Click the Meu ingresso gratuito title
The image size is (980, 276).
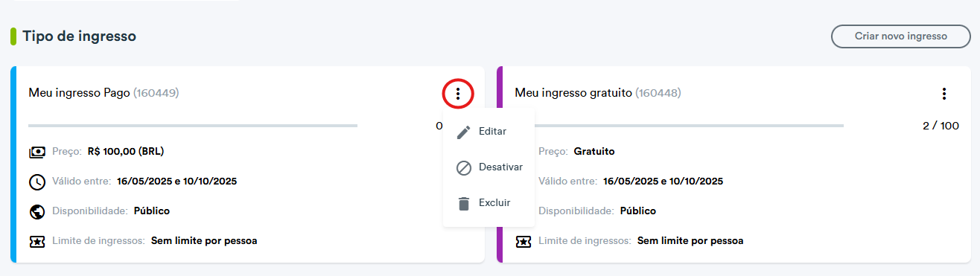[573, 93]
